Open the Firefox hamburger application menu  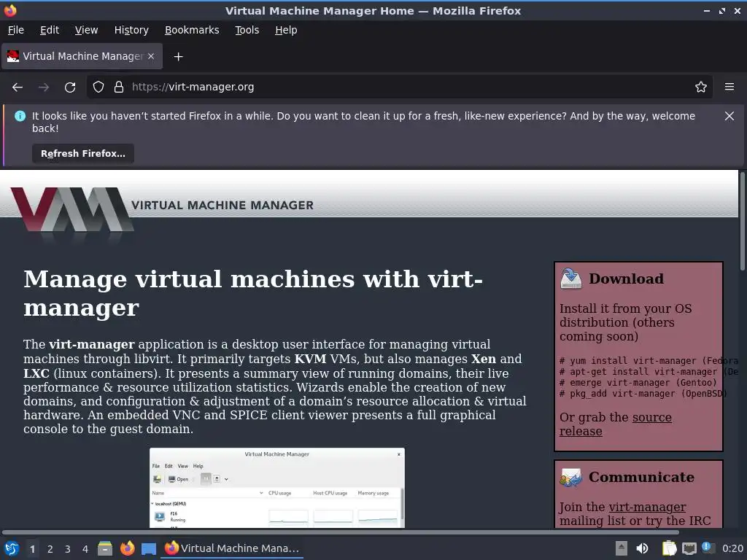729,87
